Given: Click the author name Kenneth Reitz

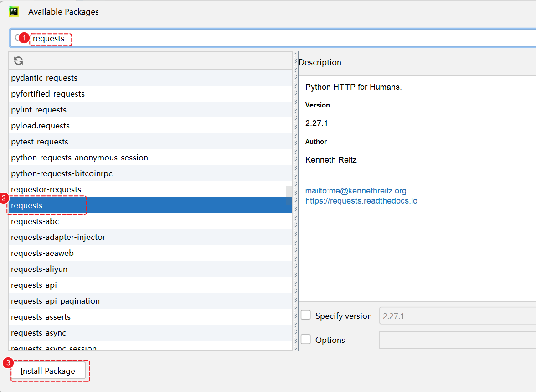Looking at the screenshot, I should pyautogui.click(x=331, y=160).
